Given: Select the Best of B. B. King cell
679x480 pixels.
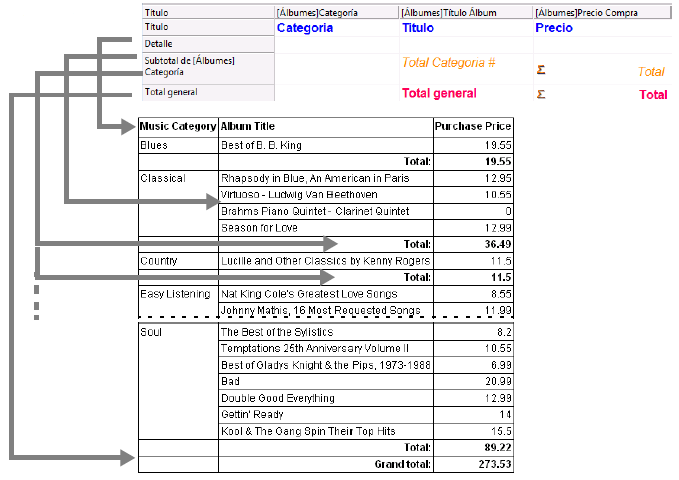Looking at the screenshot, I should click(x=260, y=145).
